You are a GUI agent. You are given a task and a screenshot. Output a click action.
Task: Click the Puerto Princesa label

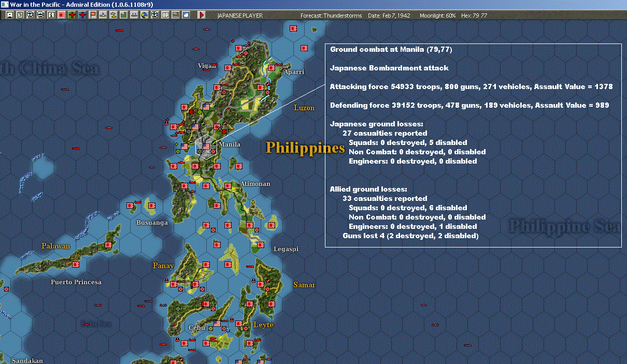click(x=76, y=282)
